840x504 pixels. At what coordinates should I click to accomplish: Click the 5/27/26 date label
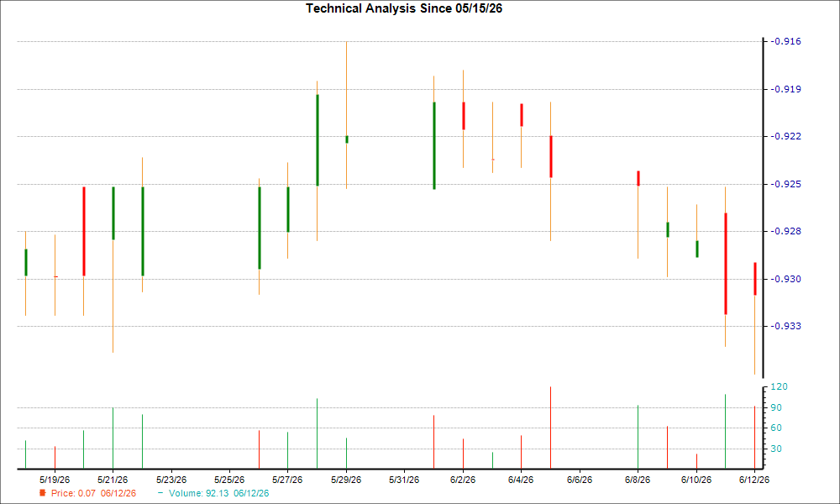coord(287,480)
